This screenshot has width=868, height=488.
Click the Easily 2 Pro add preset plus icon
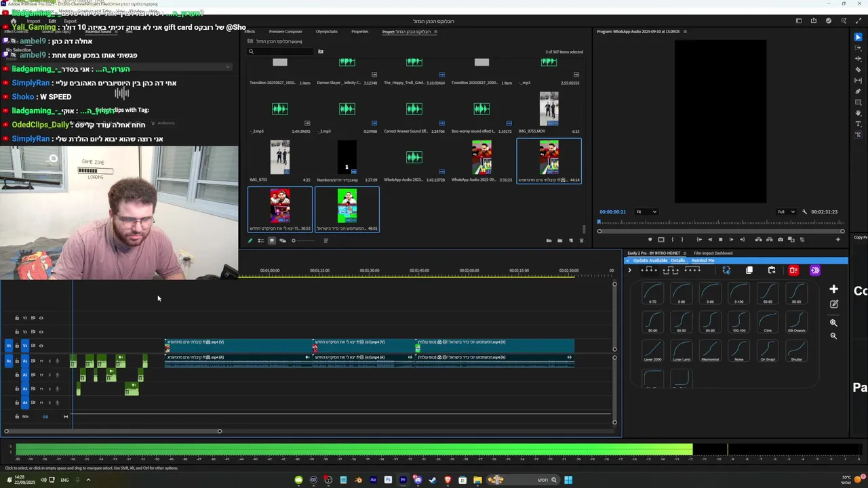click(x=833, y=289)
